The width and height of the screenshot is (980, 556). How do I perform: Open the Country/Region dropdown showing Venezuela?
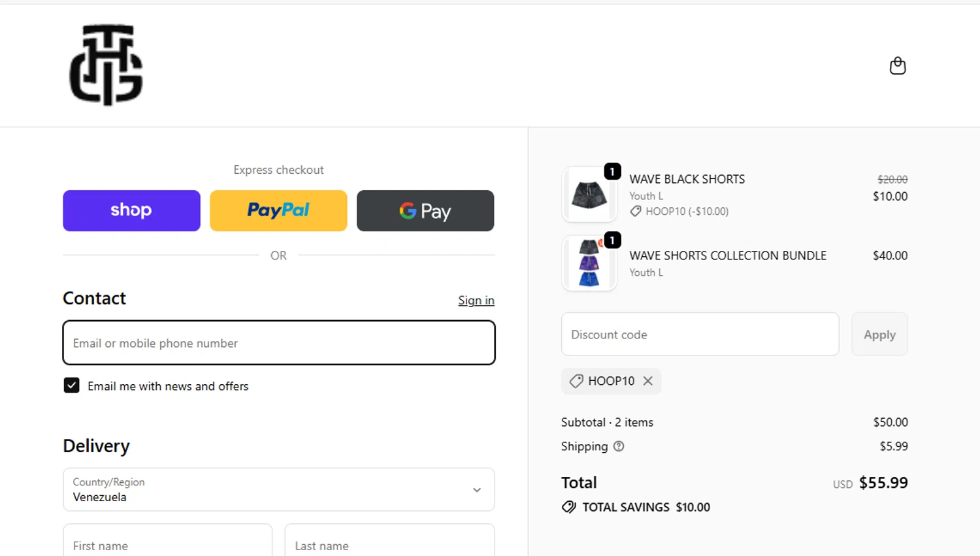pos(279,489)
